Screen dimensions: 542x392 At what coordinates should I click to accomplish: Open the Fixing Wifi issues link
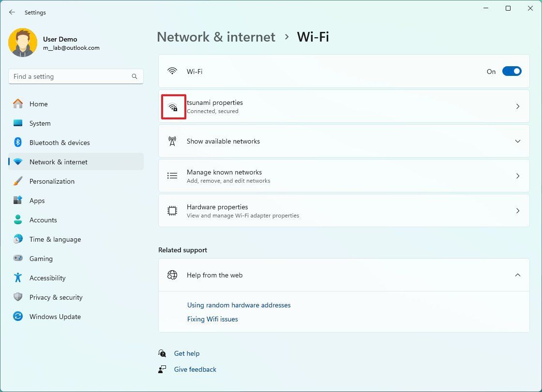(x=212, y=319)
